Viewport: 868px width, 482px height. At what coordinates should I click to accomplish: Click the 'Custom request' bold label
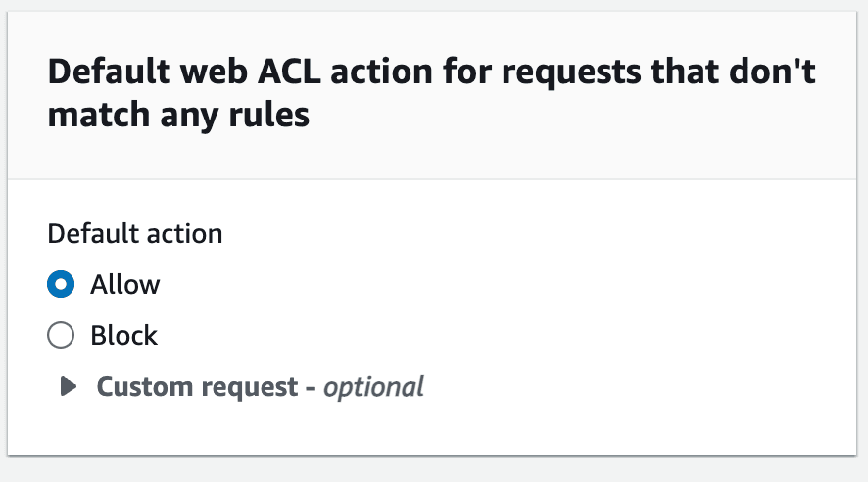pos(196,387)
